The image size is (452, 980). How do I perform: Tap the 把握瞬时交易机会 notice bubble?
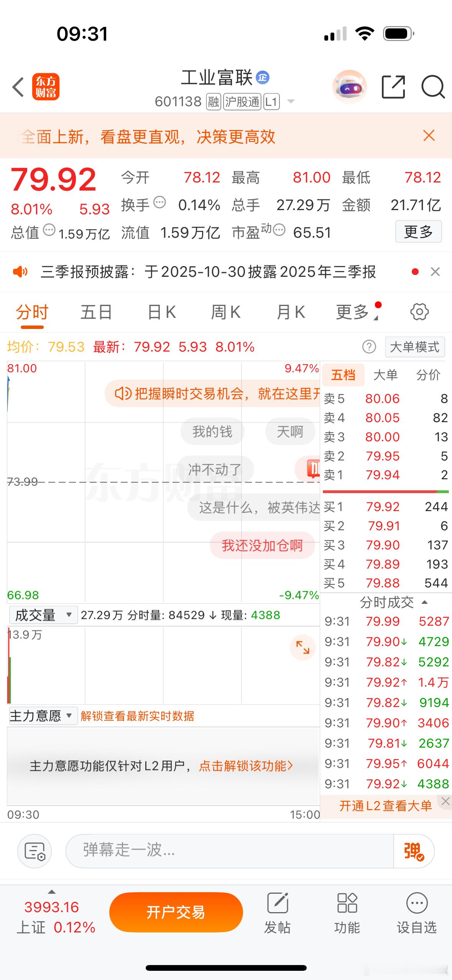[212, 393]
